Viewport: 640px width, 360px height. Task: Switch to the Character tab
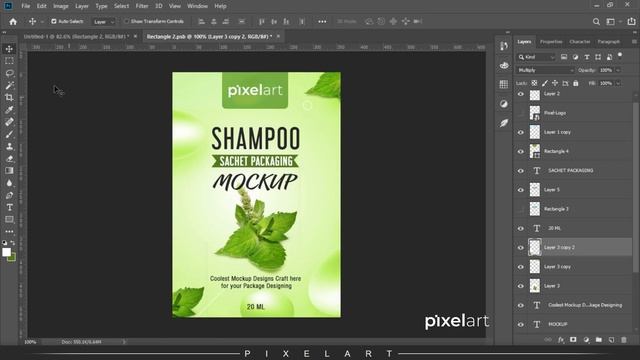(580, 42)
